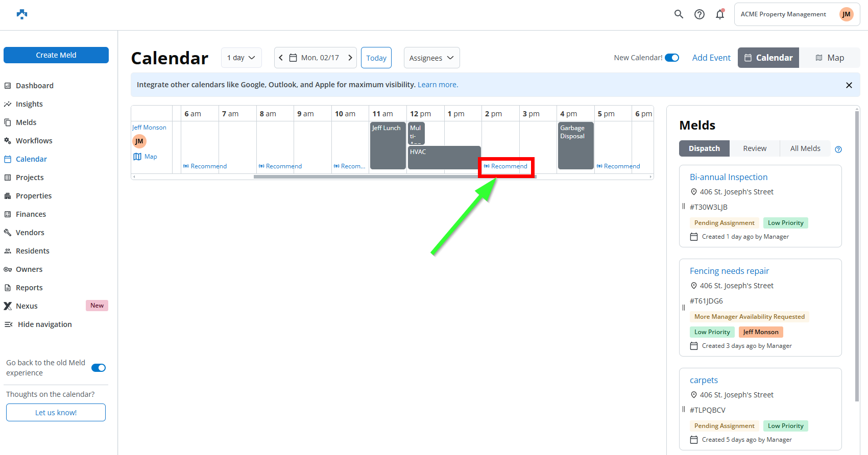
Task: Go to next day with right chevron
Action: pyautogui.click(x=350, y=58)
